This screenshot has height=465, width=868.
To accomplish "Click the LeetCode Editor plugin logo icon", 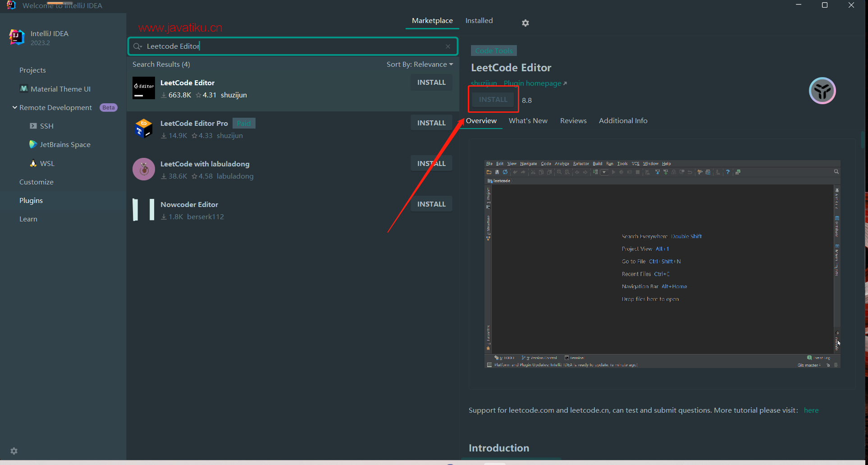I will tap(144, 88).
